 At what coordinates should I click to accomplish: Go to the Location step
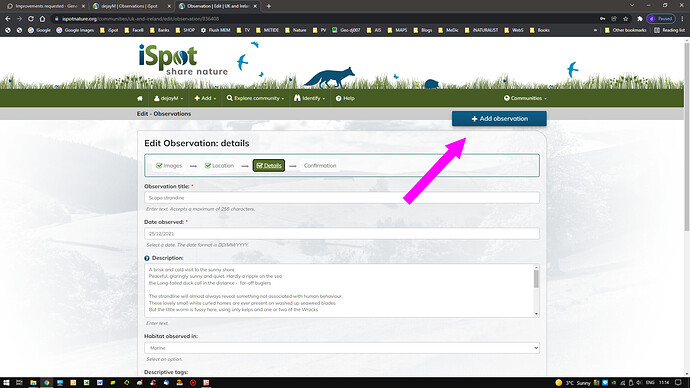click(x=219, y=166)
